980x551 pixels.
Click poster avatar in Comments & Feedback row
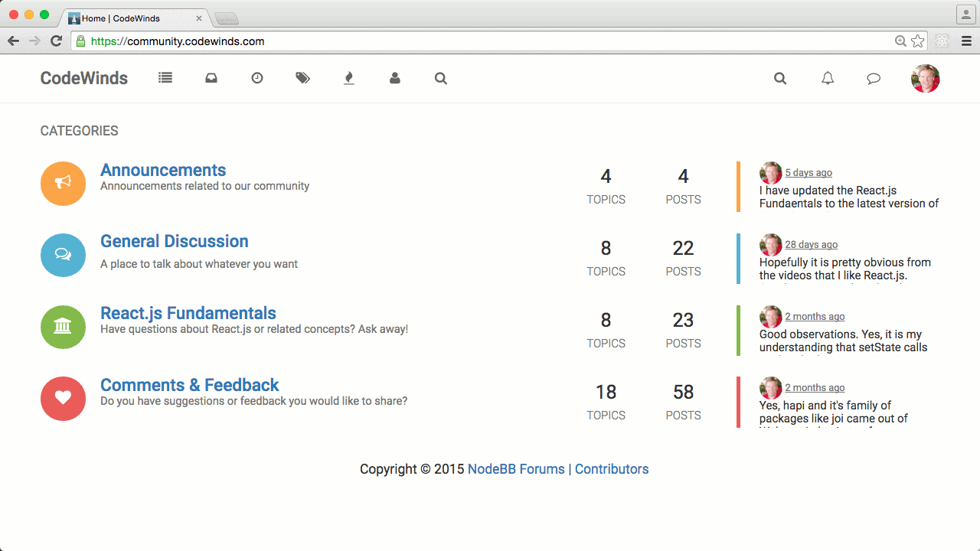pos(770,388)
